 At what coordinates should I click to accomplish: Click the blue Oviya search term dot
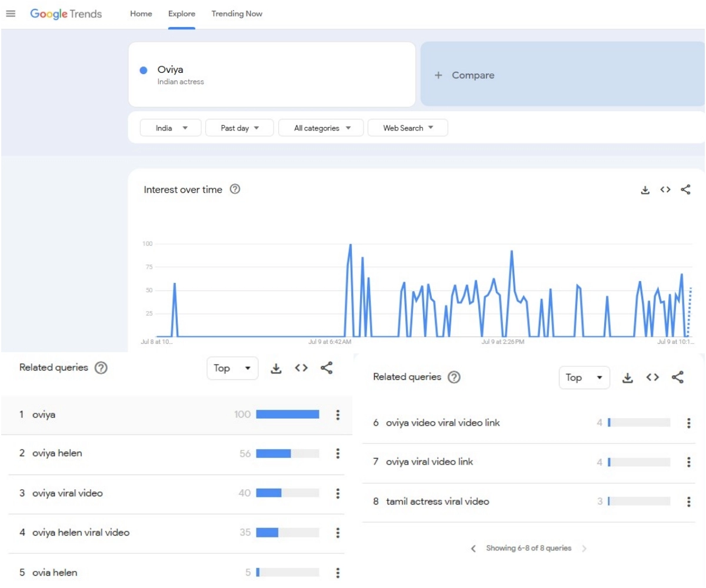[x=144, y=71]
